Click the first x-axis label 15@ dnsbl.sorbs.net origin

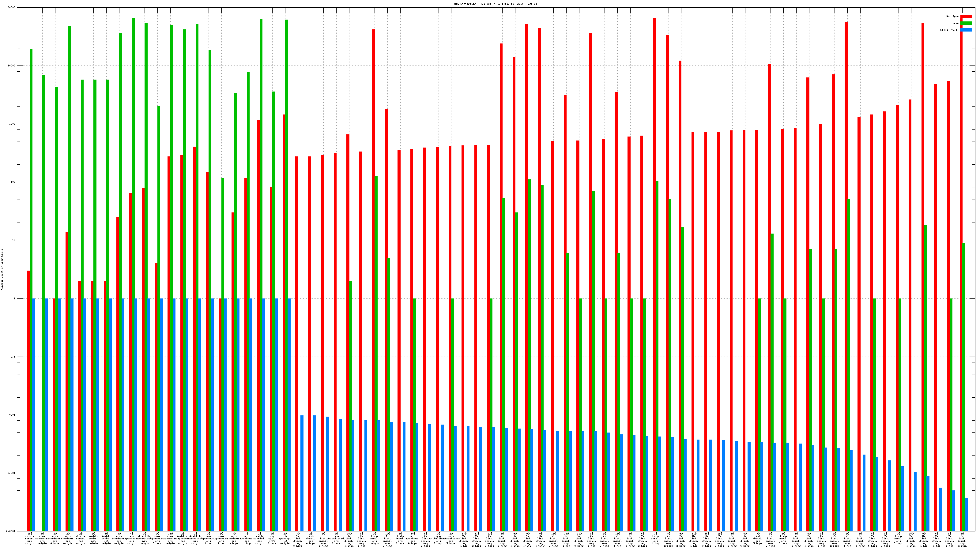click(x=30, y=538)
